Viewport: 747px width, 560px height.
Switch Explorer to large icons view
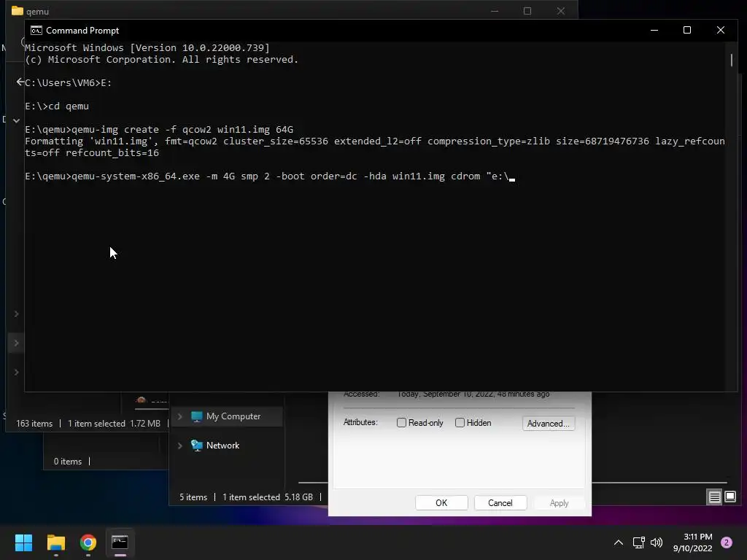point(730,497)
